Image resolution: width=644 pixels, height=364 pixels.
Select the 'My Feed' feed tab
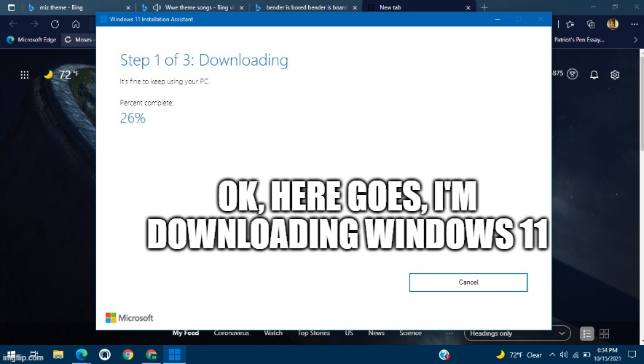point(186,333)
